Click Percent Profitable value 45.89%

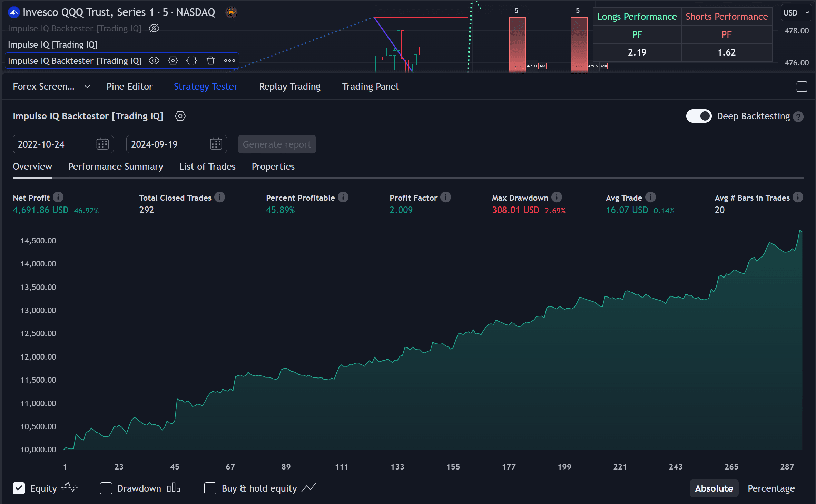tap(280, 210)
